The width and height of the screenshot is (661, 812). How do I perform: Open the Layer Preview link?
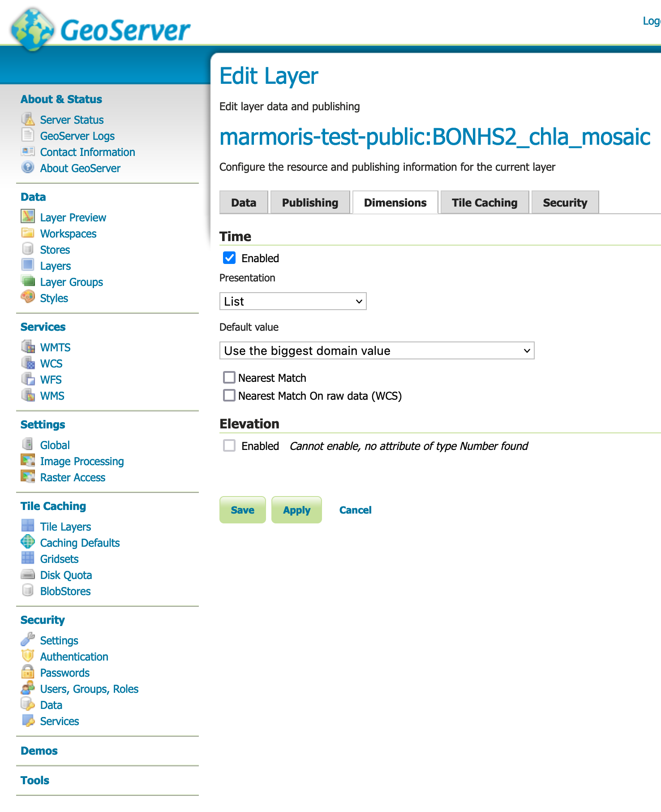pyautogui.click(x=73, y=218)
